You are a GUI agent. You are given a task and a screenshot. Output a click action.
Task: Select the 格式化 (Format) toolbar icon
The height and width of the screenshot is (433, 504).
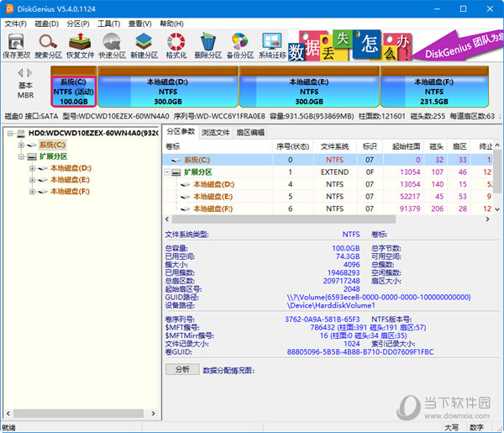176,42
